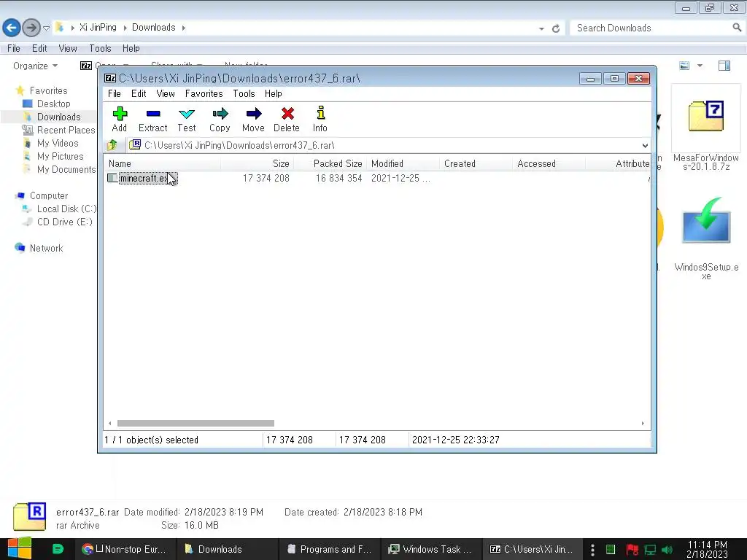This screenshot has height=560, width=747.
Task: Open the 7-Zip File menu
Action: point(115,93)
